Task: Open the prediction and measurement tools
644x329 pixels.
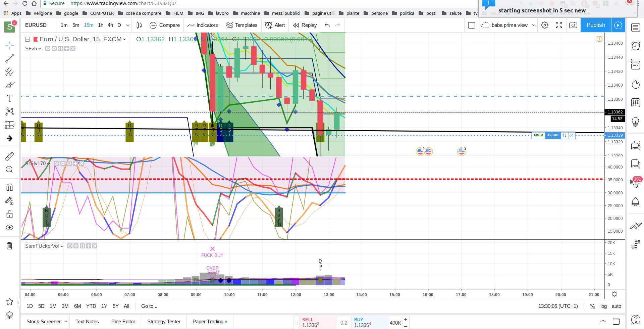Action: coord(9,125)
